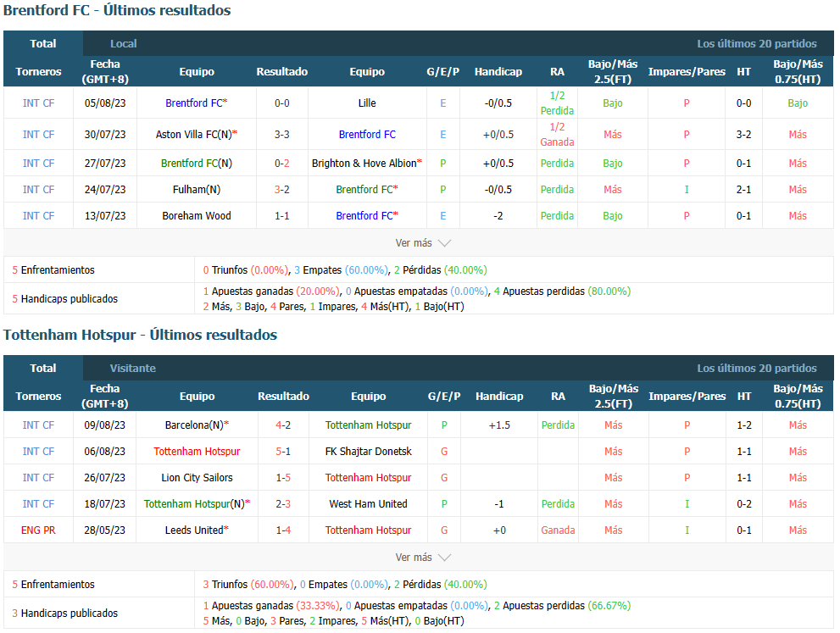This screenshot has width=840, height=633.
Task: Click '1/2 Ganada' RA in Aston Villa row
Action: coord(557,135)
